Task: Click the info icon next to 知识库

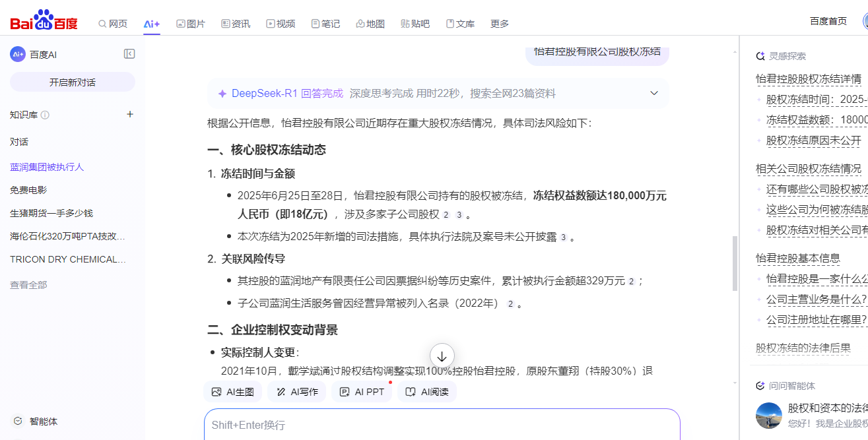Action: click(45, 115)
